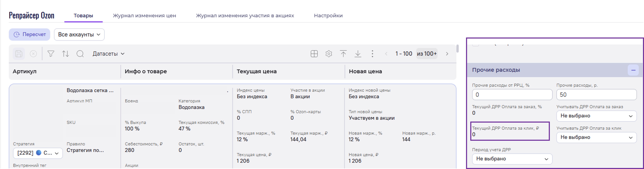Open the three-dot more options menu
644x169 pixels.
pos(372,54)
